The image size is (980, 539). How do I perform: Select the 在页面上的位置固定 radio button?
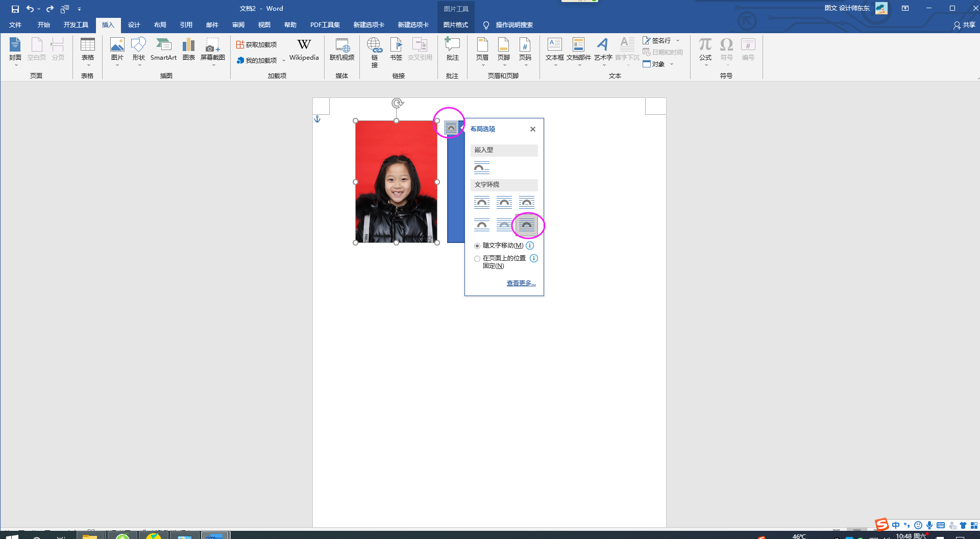(x=477, y=259)
